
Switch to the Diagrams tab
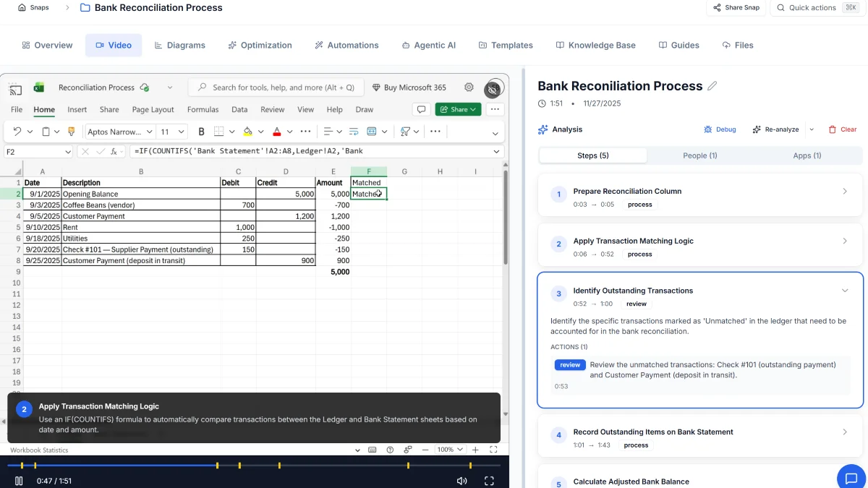[x=179, y=45]
